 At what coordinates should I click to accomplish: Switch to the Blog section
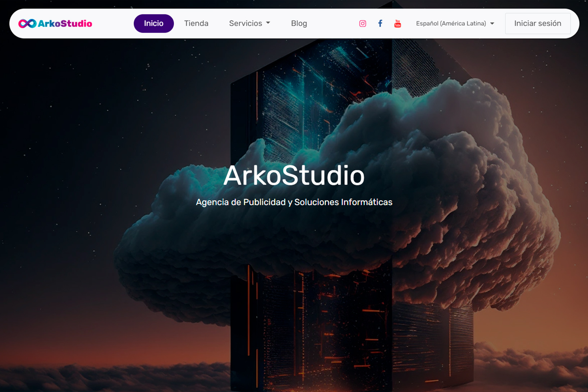click(299, 23)
